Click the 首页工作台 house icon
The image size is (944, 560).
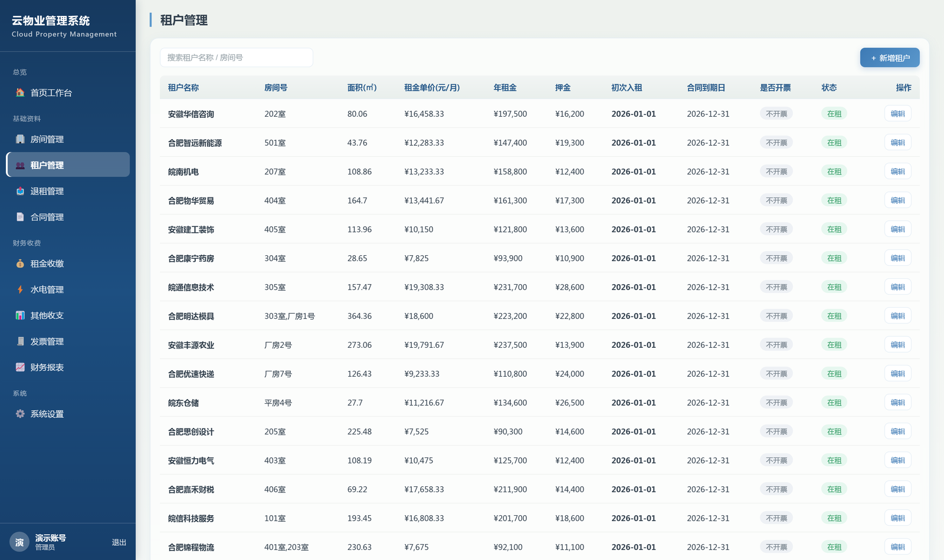[x=20, y=93]
